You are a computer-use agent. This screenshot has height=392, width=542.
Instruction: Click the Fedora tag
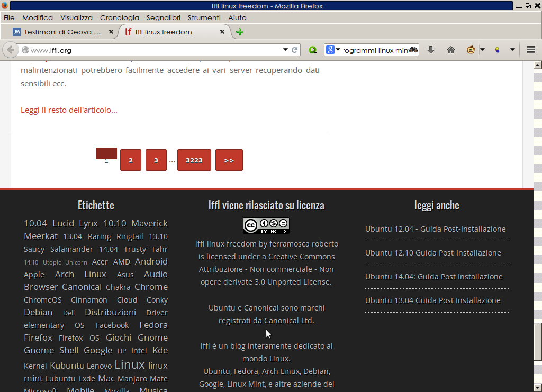[153, 325]
